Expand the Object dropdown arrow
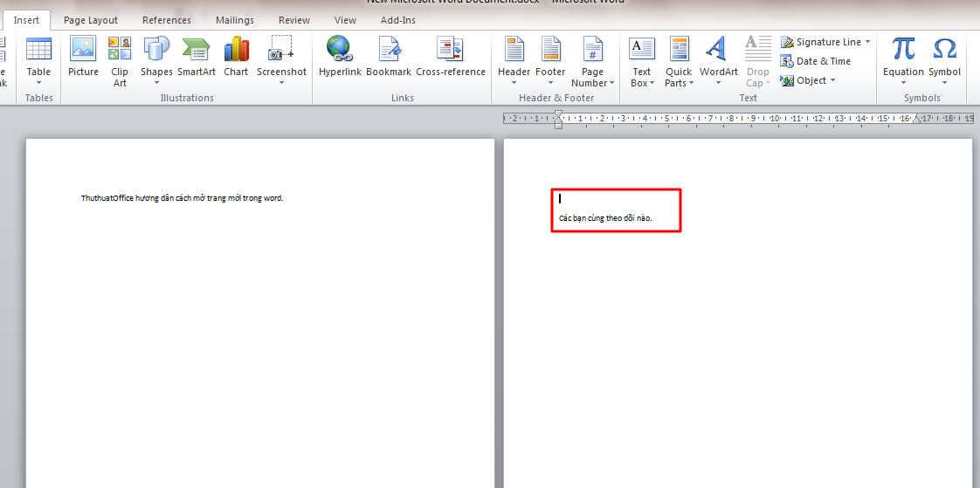Image resolution: width=980 pixels, height=488 pixels. [x=832, y=80]
